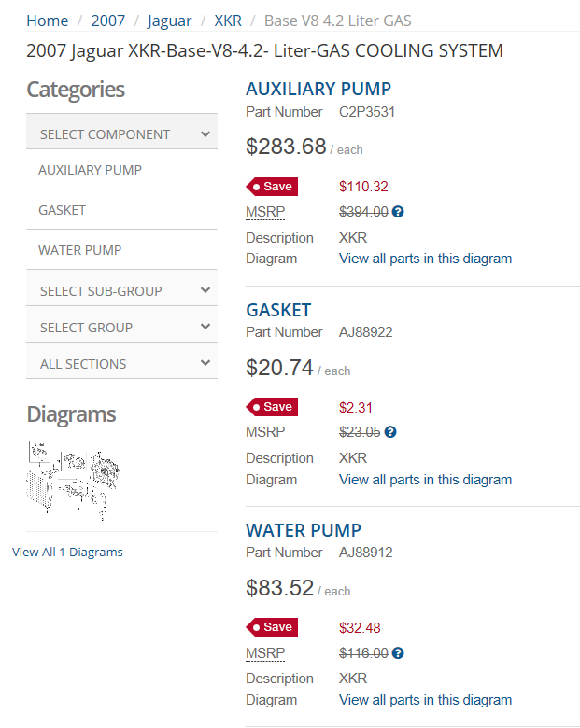This screenshot has height=728, width=580.
Task: Expand the Select Component dropdown
Action: (122, 134)
